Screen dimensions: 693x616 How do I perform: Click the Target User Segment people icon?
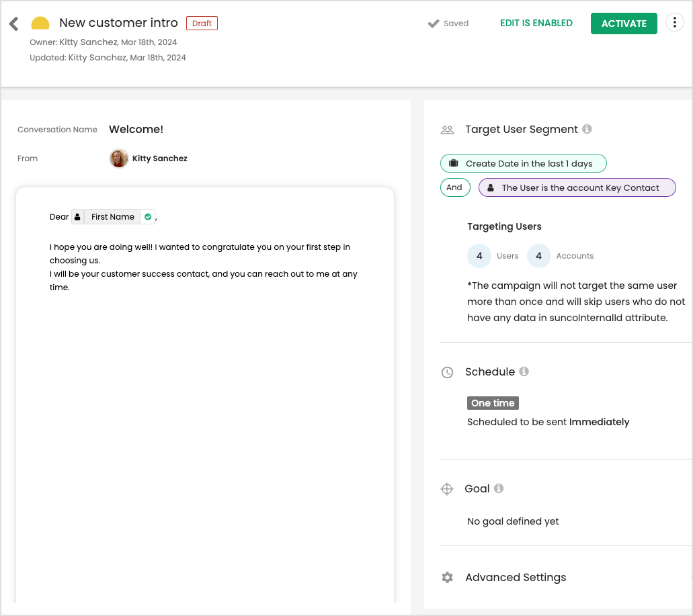click(x=447, y=130)
